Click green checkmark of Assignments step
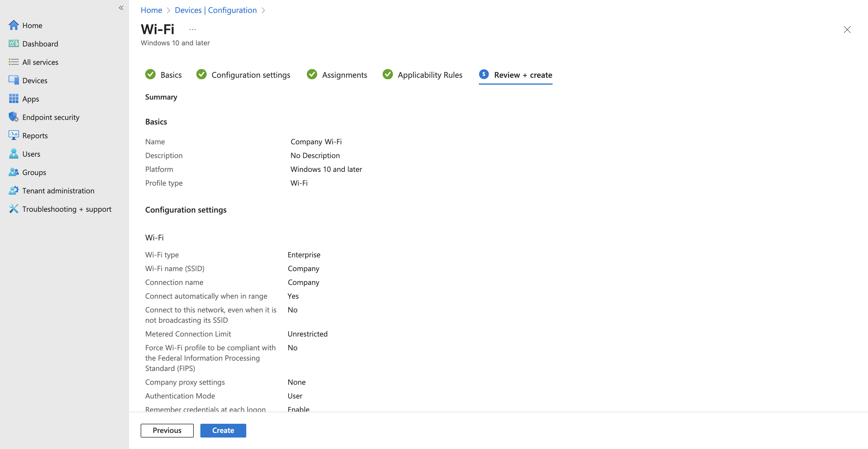 [x=312, y=74]
